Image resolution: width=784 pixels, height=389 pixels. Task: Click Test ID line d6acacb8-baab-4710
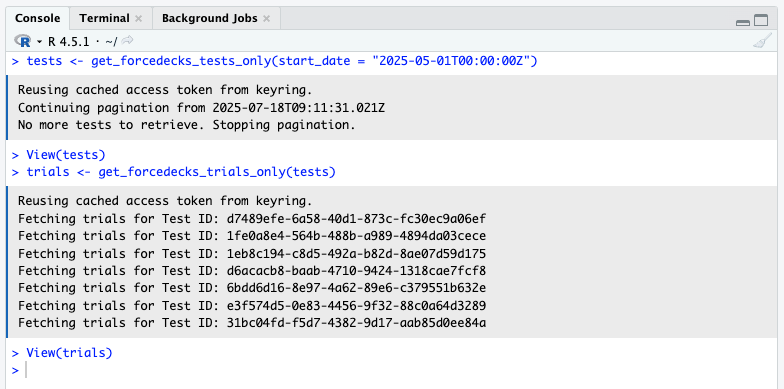pos(252,271)
